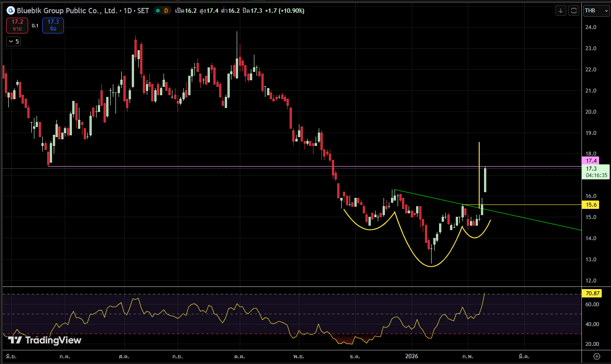Click the low price ต่ำ16.2
Image resolution: width=611 pixels, height=364 pixels.
pyautogui.click(x=231, y=11)
